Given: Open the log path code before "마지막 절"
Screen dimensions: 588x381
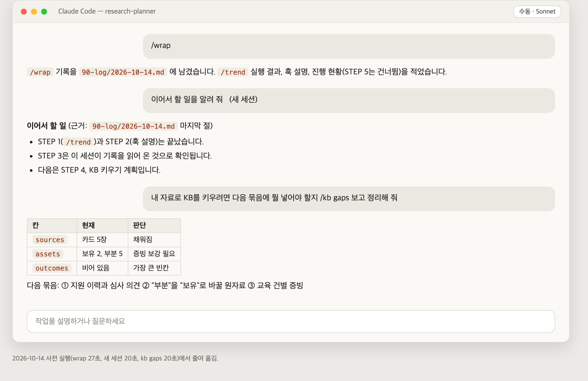Looking at the screenshot, I should pyautogui.click(x=133, y=126).
